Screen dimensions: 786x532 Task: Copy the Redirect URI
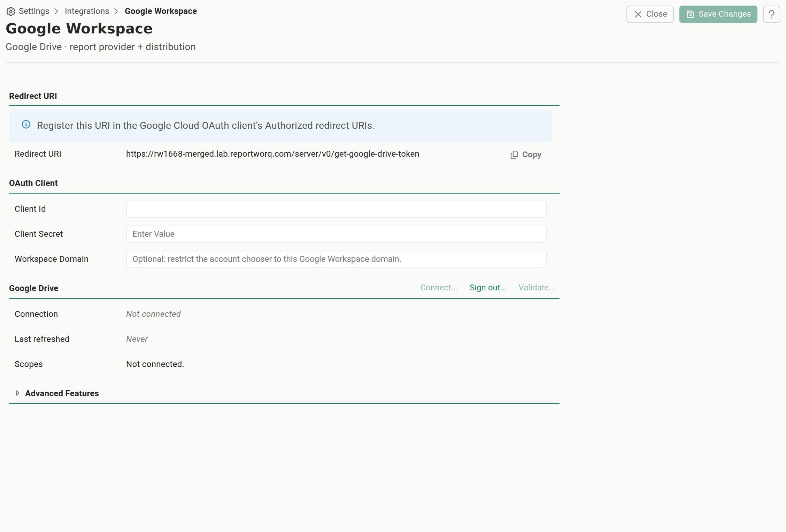(x=526, y=155)
